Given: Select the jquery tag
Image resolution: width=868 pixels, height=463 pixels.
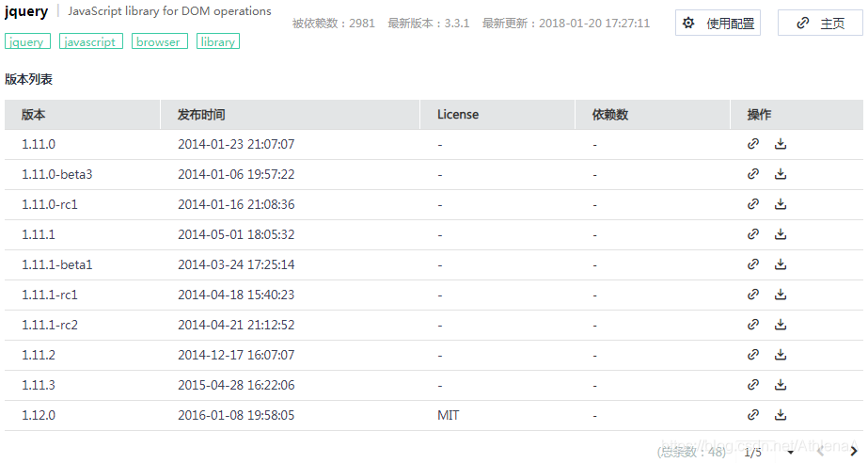Looking at the screenshot, I should [x=27, y=41].
